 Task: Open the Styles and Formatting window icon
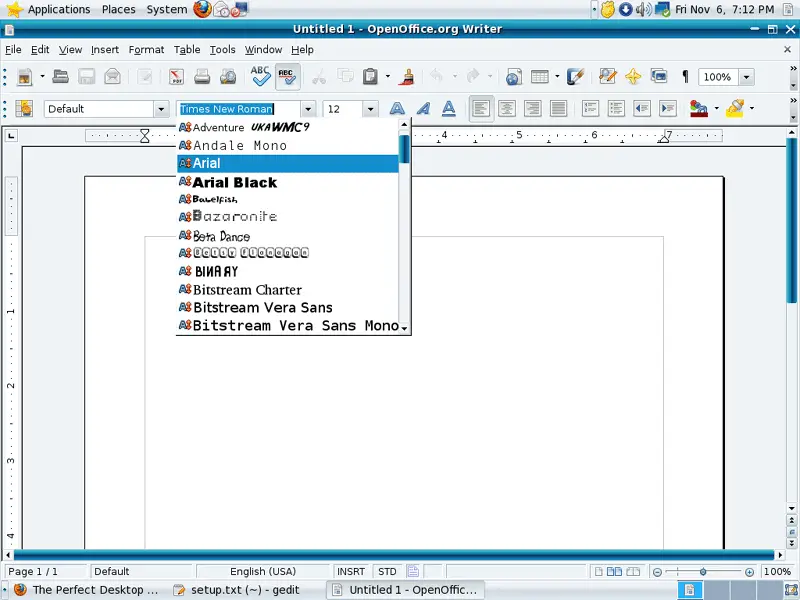click(x=24, y=109)
